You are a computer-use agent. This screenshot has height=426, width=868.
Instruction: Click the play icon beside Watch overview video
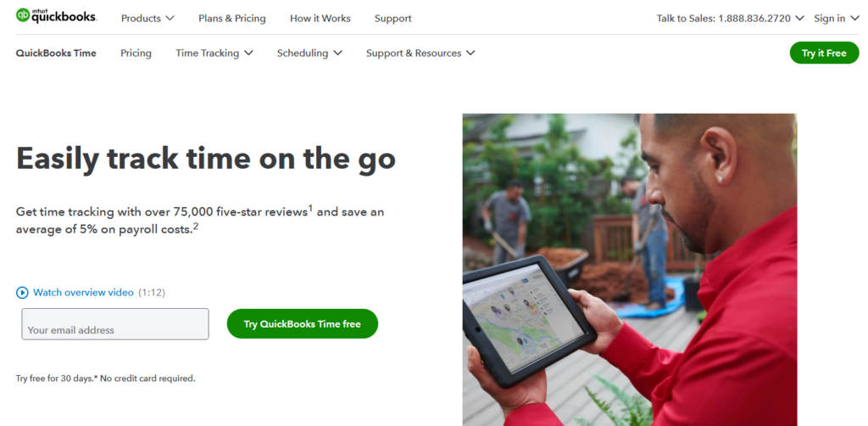(x=22, y=293)
